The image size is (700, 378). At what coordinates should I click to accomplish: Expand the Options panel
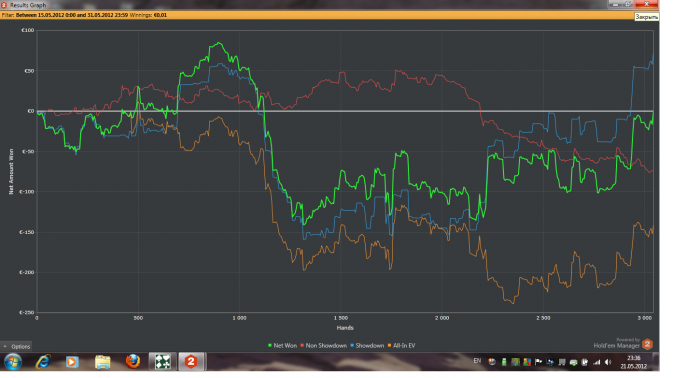click(16, 346)
